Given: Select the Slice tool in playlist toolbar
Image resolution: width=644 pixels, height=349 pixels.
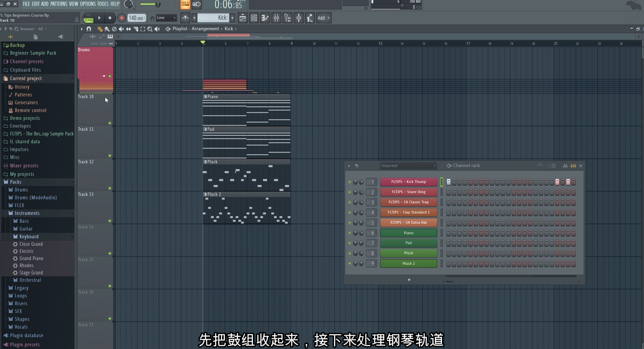Looking at the screenshot, I should pos(135,29).
